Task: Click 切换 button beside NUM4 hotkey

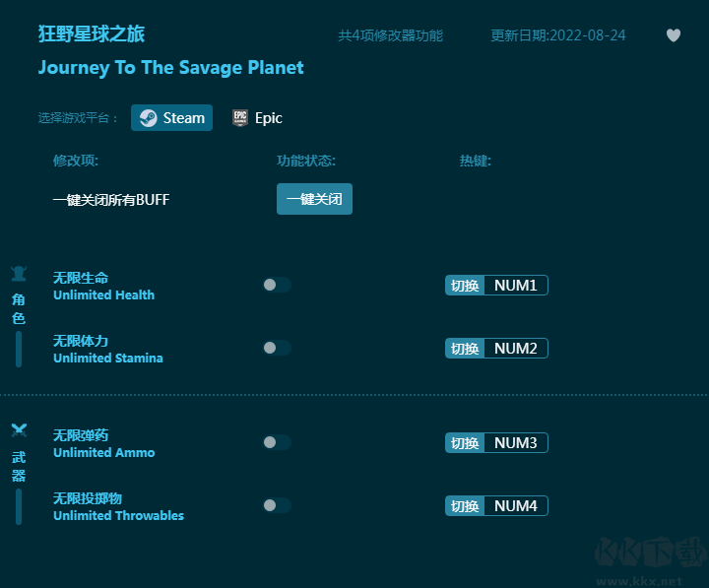Action: point(465,506)
